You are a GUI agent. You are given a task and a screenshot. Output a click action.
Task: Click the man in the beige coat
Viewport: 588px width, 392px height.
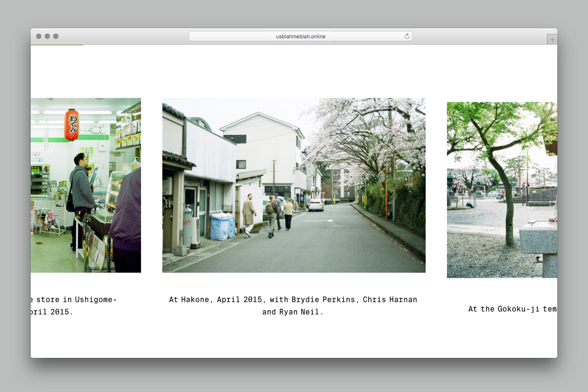coord(249,215)
